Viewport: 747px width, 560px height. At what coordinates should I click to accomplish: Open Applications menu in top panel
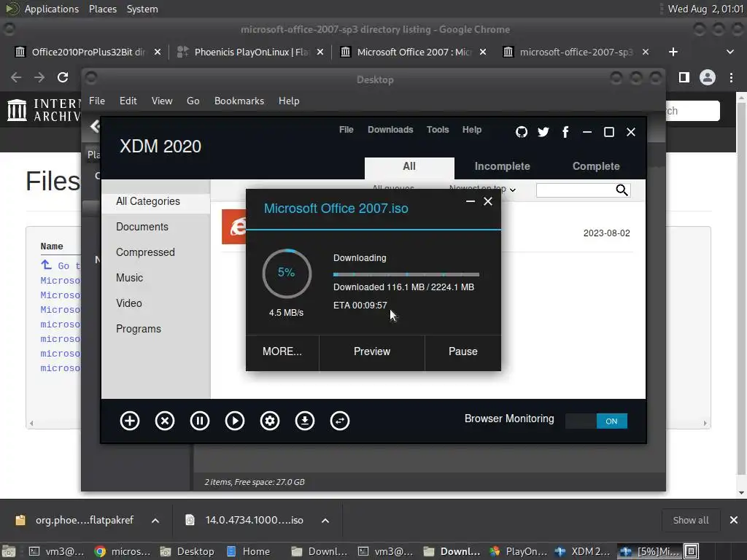click(x=52, y=9)
